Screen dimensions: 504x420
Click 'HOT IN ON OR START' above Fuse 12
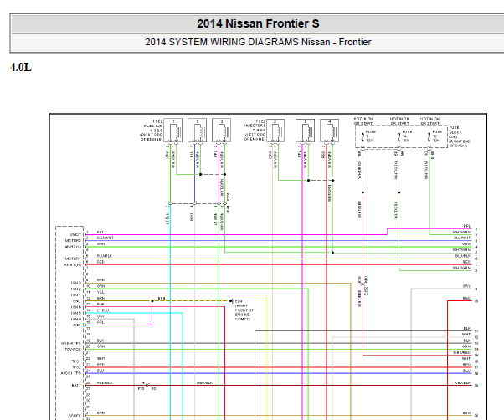coord(429,121)
